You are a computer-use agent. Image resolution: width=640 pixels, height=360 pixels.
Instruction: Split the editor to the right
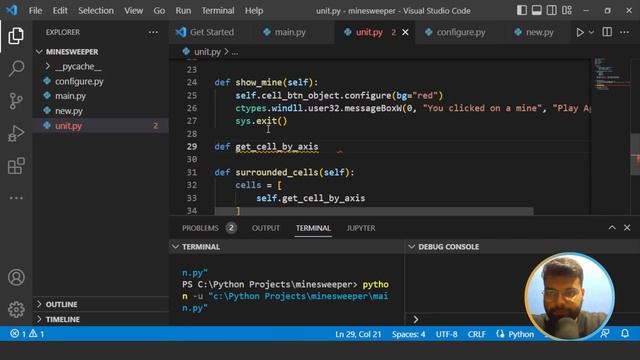tap(607, 32)
